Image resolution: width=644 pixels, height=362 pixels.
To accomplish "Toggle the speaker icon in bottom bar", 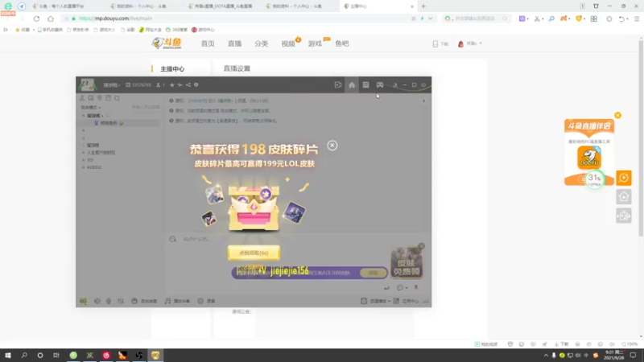I will [97, 301].
